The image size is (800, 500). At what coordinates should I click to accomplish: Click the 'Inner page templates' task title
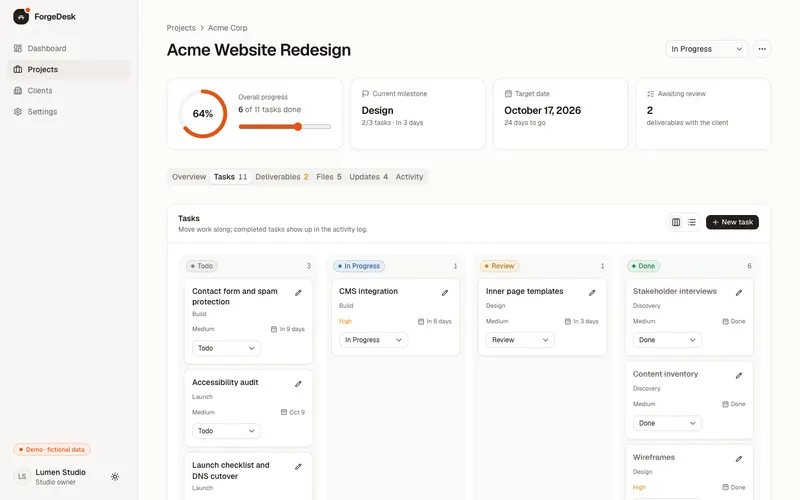524,291
